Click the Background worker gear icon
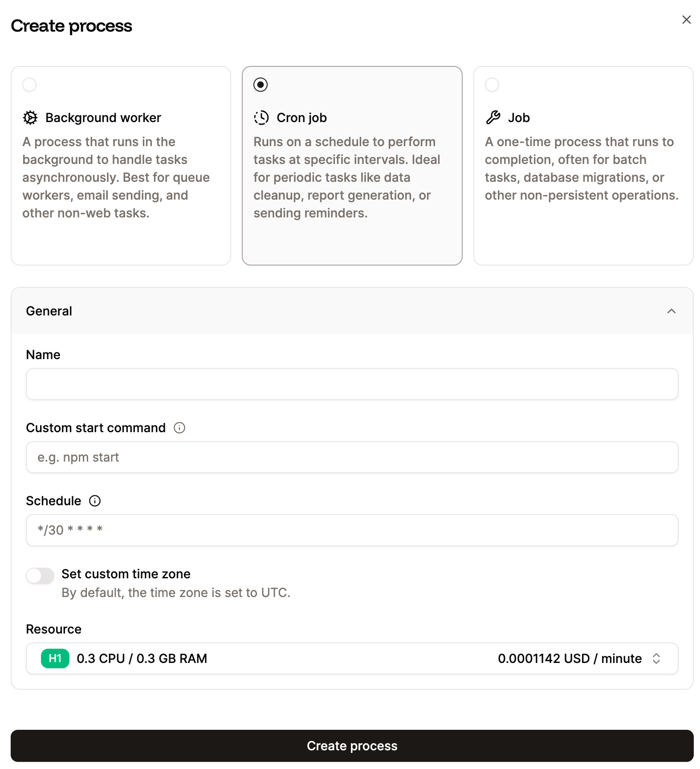Viewport: 700px width, 769px height. [30, 117]
